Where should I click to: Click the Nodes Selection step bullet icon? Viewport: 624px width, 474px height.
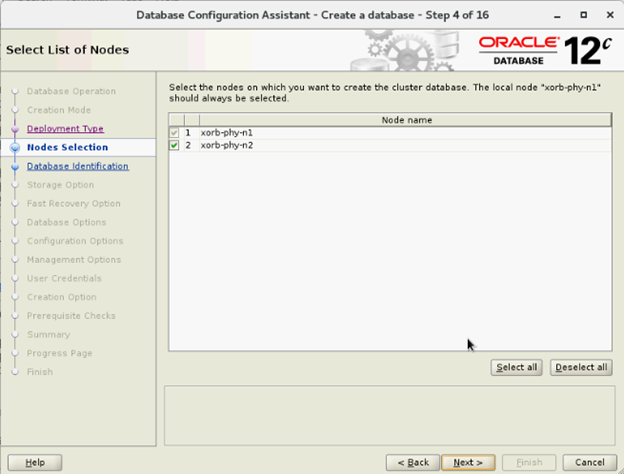coord(15,148)
